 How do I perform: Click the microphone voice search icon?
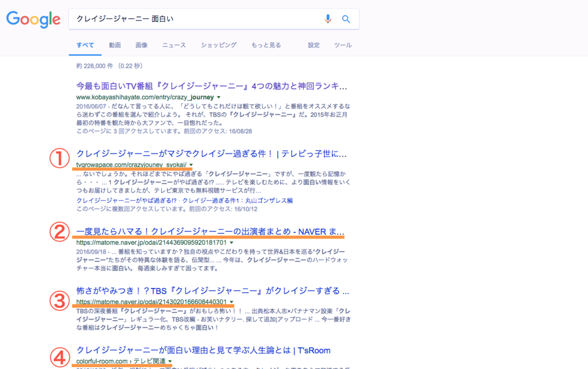328,19
